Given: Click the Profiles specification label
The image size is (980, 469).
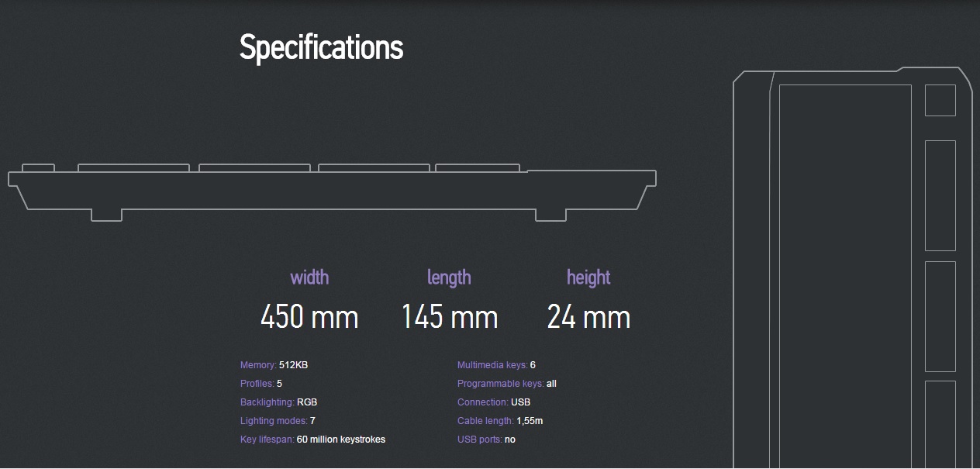Looking at the screenshot, I should click(257, 384).
